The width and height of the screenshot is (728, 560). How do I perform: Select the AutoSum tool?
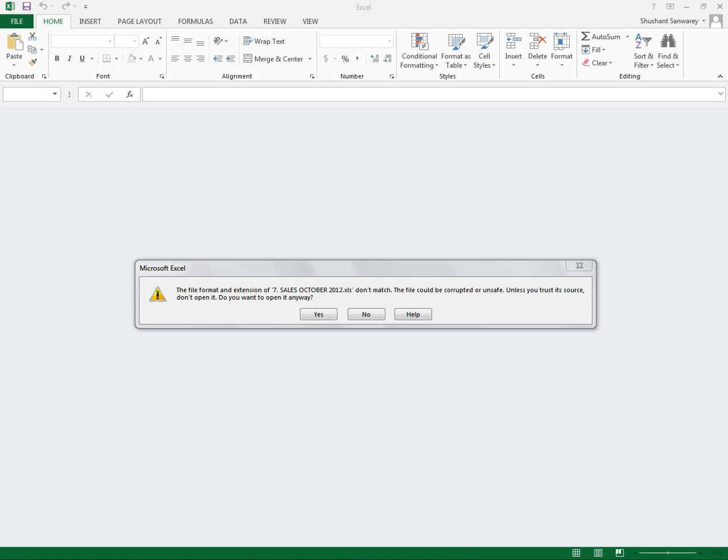(601, 36)
